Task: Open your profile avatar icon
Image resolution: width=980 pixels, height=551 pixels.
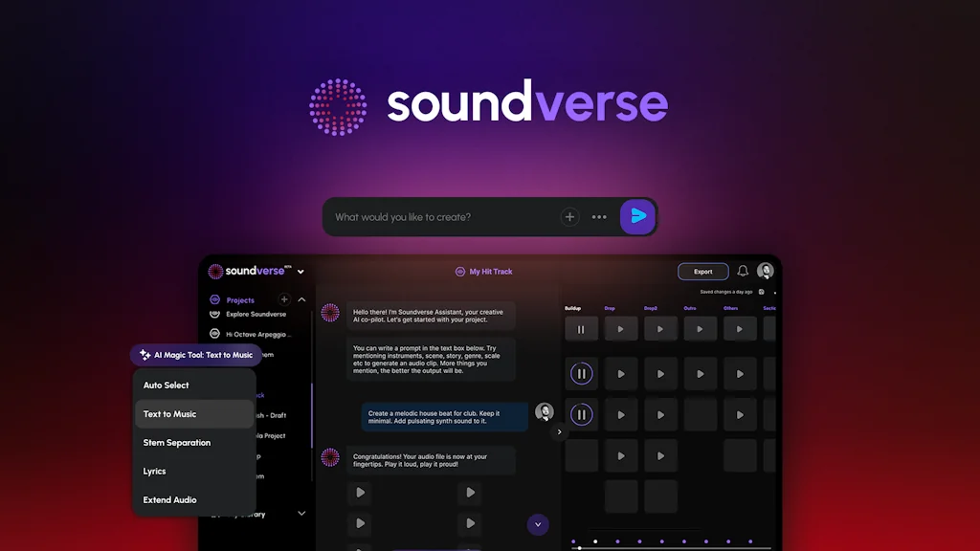Action: 765,271
